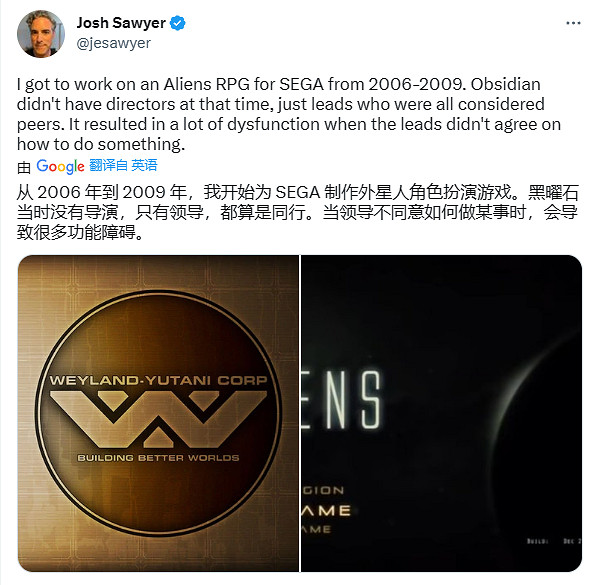Click the 翻译自 英语 translation link

pyautogui.click(x=123, y=166)
